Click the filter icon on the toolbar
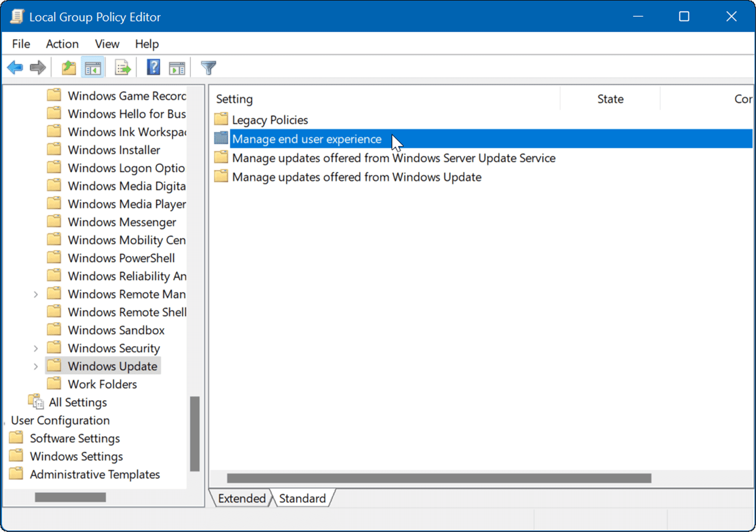This screenshot has width=756, height=532. tap(208, 67)
